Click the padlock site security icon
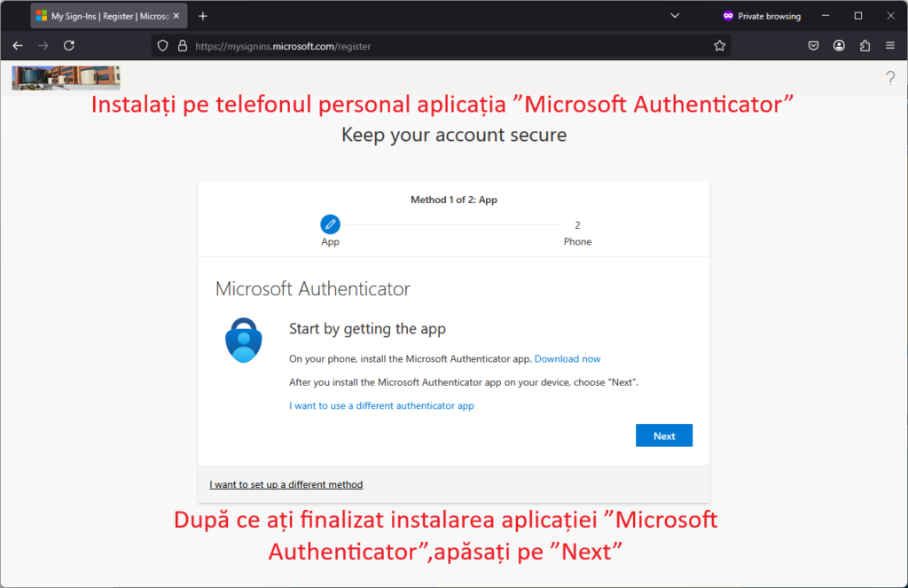The image size is (908, 588). 183,46
